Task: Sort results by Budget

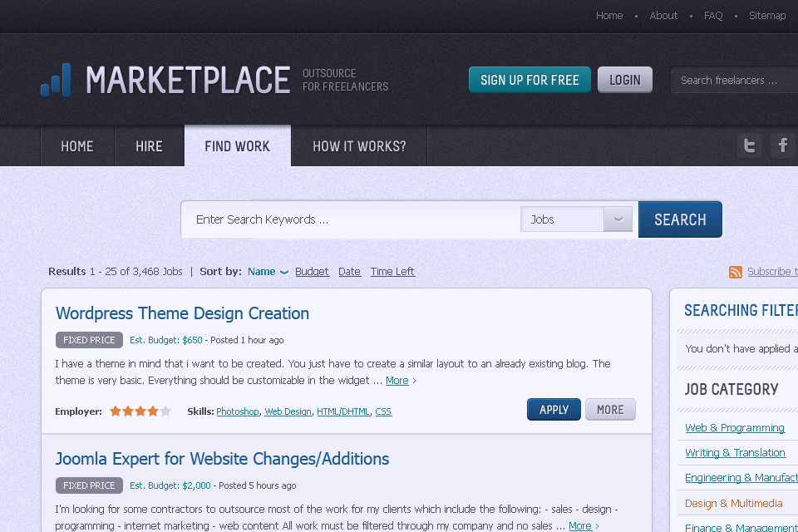Action: tap(312, 271)
